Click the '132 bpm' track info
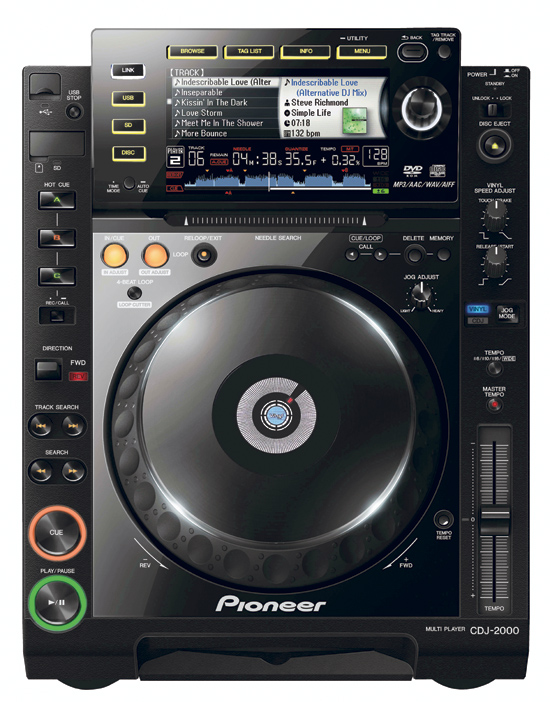 306,133
